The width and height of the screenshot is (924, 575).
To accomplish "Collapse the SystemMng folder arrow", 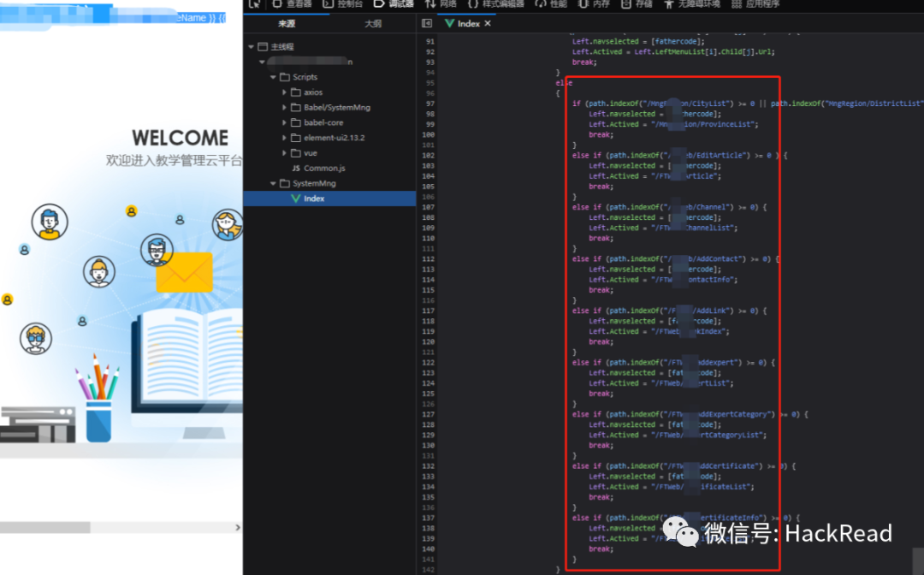I will click(273, 183).
